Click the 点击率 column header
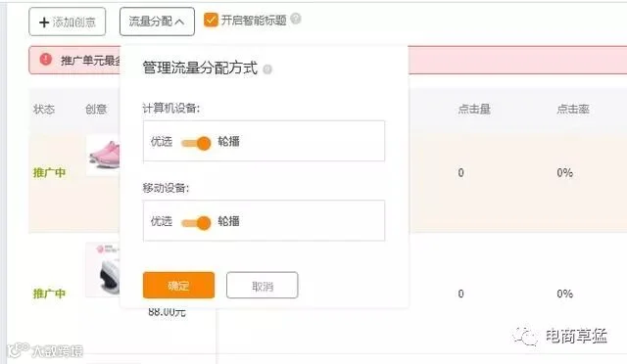Viewport: 627px width, 364px height. point(573,109)
